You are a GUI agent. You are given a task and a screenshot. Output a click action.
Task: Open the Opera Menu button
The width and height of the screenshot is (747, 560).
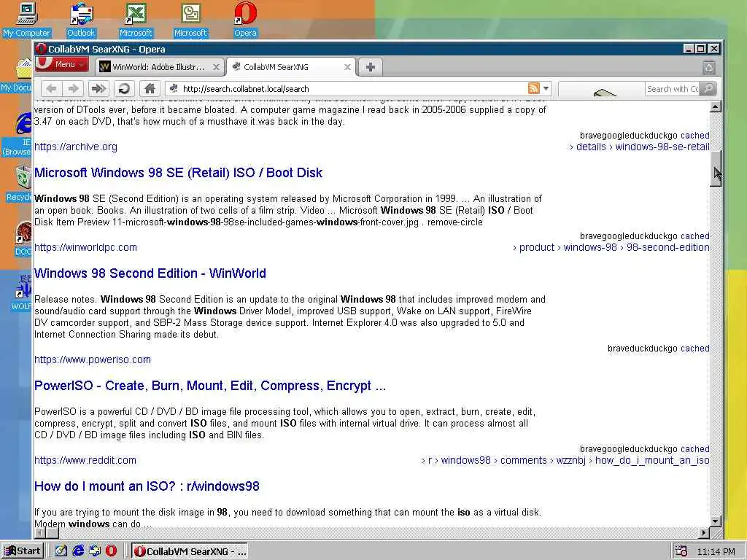pos(61,64)
